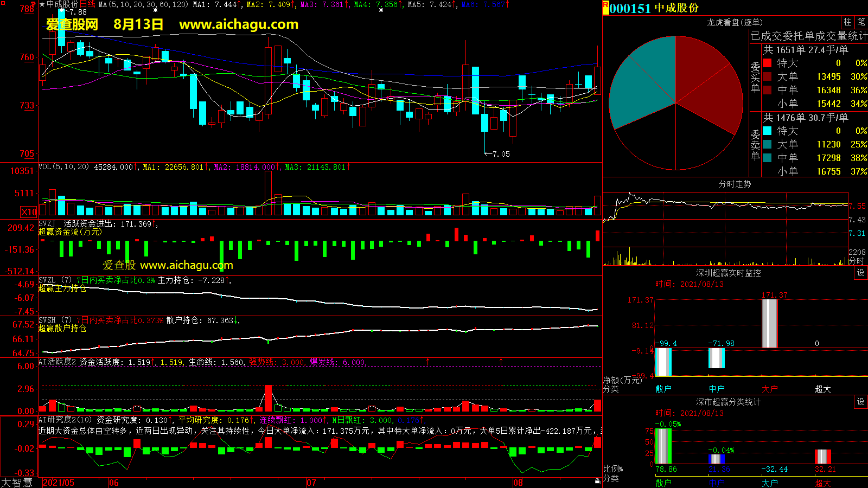
Task: Click the lock icon at chart bottom-right
Action: pos(597,481)
